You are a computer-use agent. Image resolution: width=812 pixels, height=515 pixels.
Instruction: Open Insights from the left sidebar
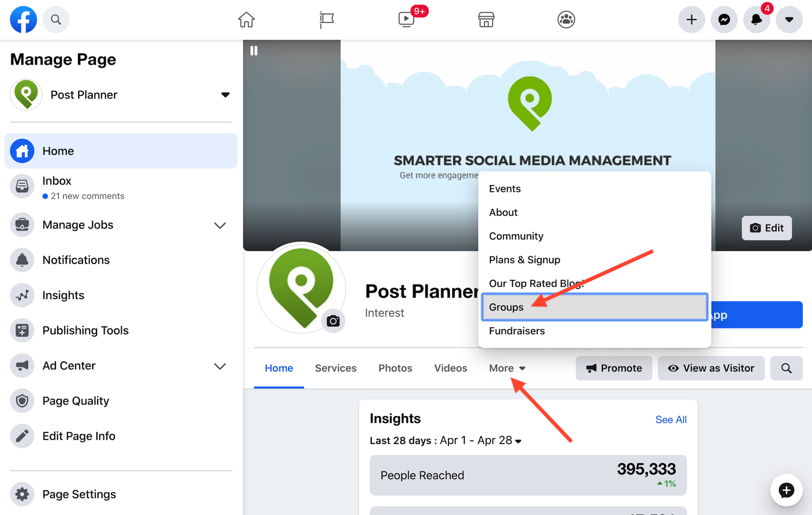click(x=63, y=295)
